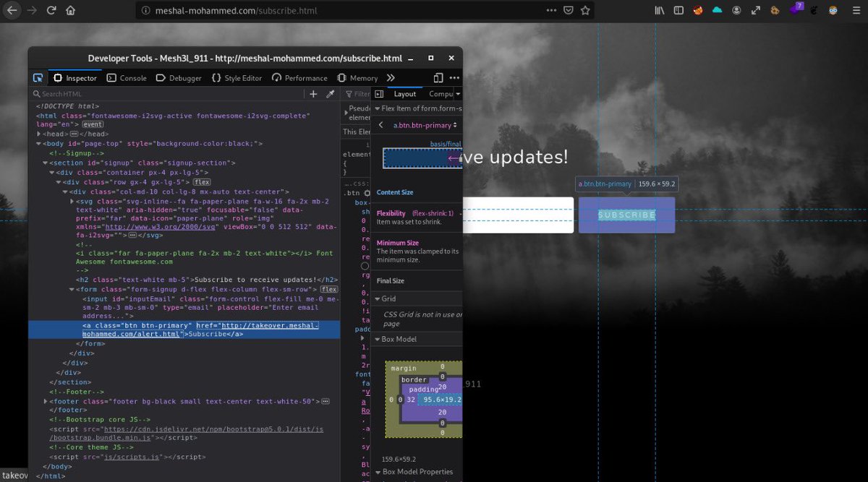The image size is (868, 482).
Task: Switch to the Console tab
Action: 127,78
